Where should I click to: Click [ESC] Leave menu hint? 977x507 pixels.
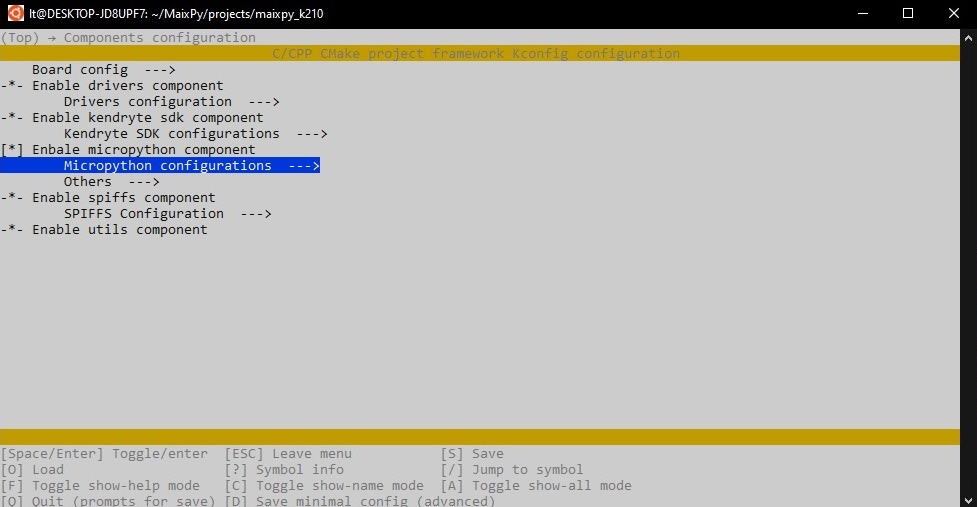coord(288,453)
